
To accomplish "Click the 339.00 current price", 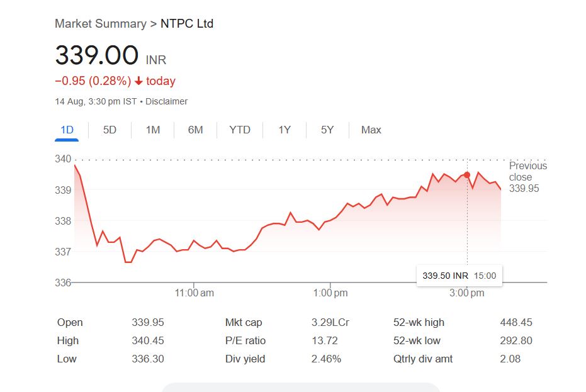I will 96,55.
